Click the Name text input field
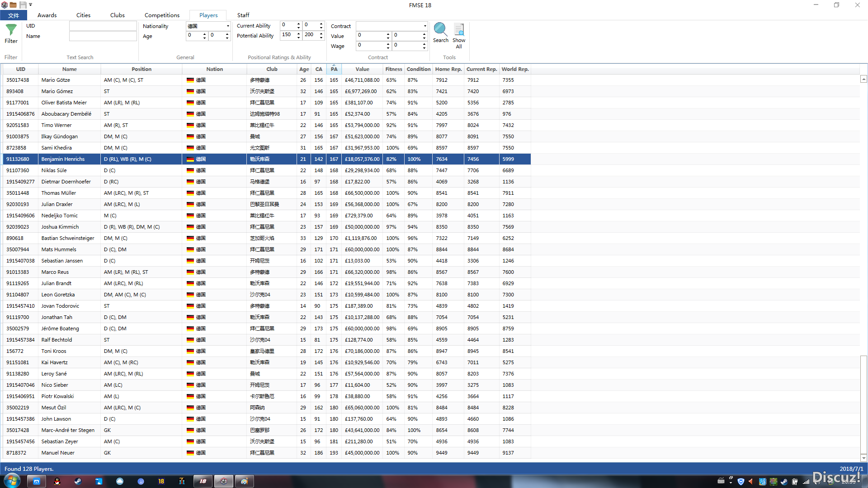Viewport: 868px width, 488px height. click(x=103, y=36)
